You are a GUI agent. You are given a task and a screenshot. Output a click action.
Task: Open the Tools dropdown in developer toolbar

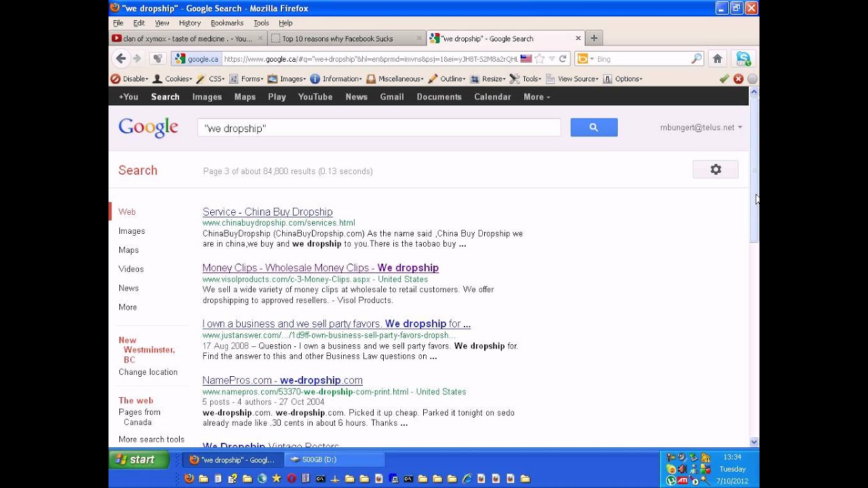click(x=526, y=79)
